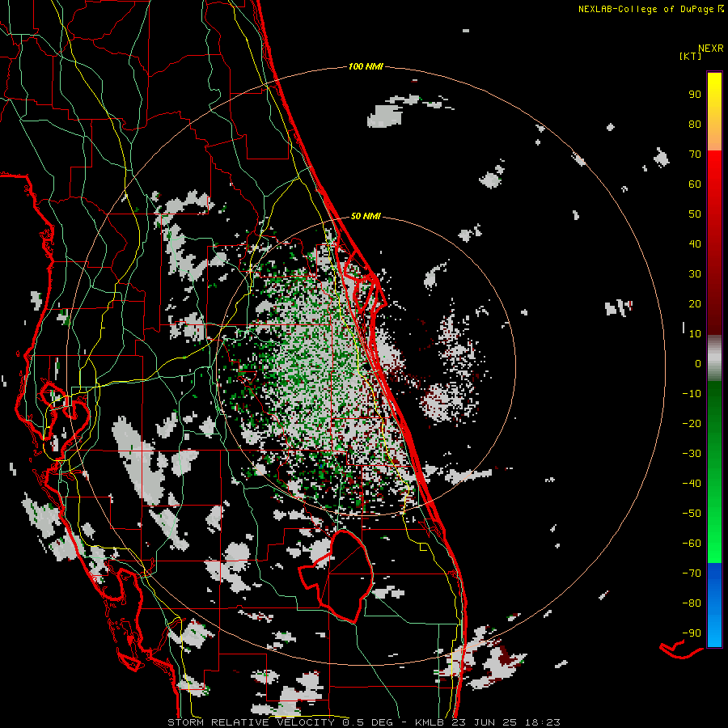The height and width of the screenshot is (728, 728).
Task: Select the positive 70 value on velocity scale
Action: (695, 154)
